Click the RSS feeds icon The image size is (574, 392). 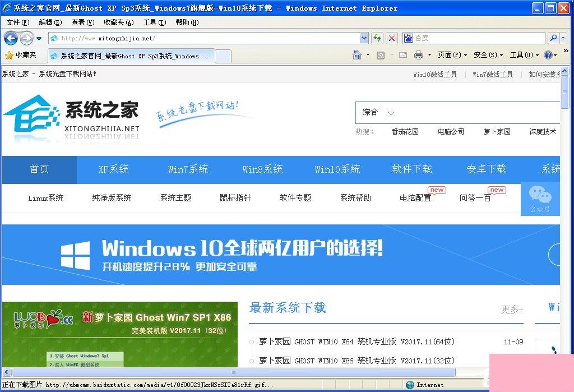click(381, 56)
